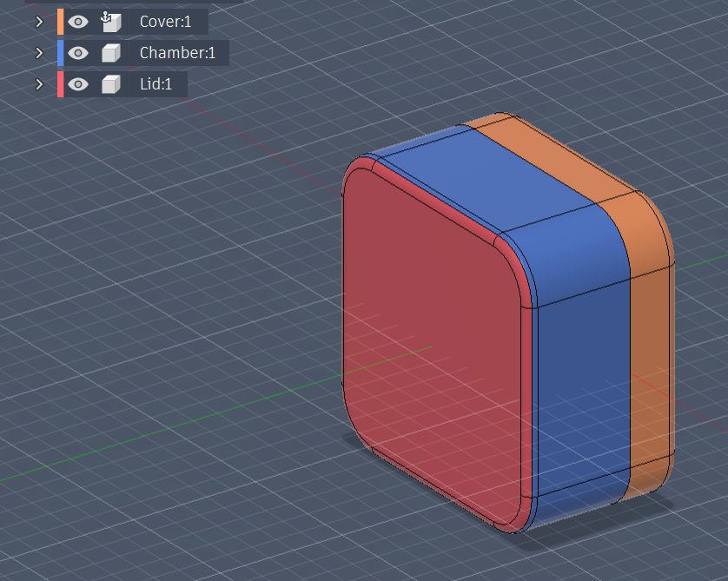Image resolution: width=728 pixels, height=581 pixels.
Task: Select the Cover:1 label in browser
Action: [165, 22]
